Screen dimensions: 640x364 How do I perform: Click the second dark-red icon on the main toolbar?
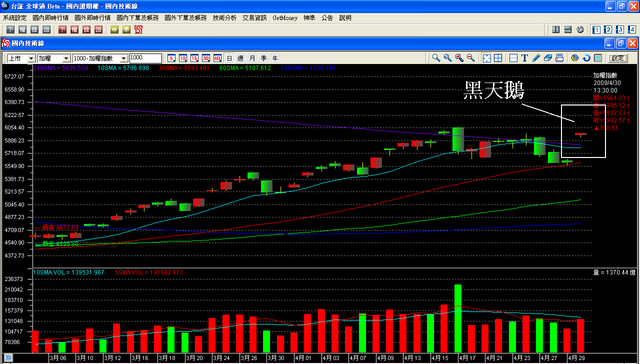coord(74,29)
